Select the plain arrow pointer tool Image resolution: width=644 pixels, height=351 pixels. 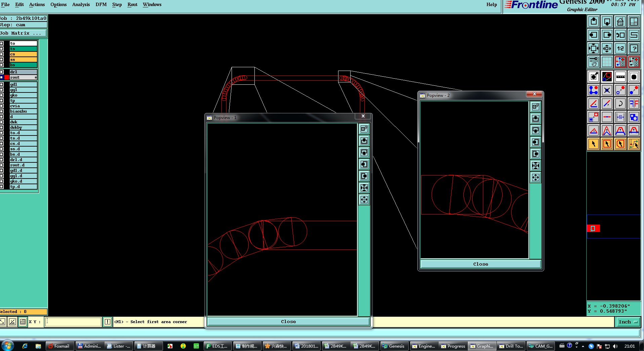[x=594, y=144]
